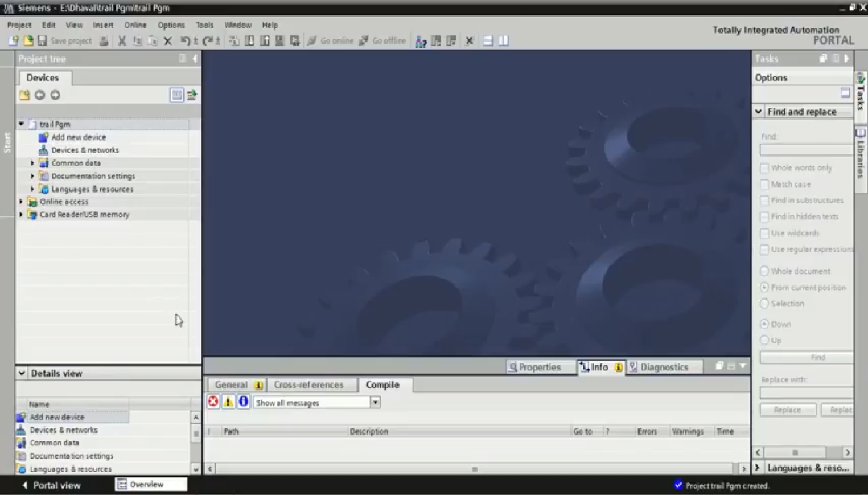Screen dimensions: 868x495
Task: Expand the Common data tree node
Action: [x=32, y=163]
